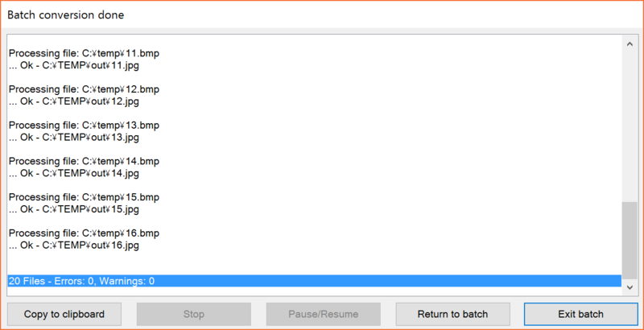Click the disabled Pause/Resume button
This screenshot has height=330, width=644.
coord(323,315)
